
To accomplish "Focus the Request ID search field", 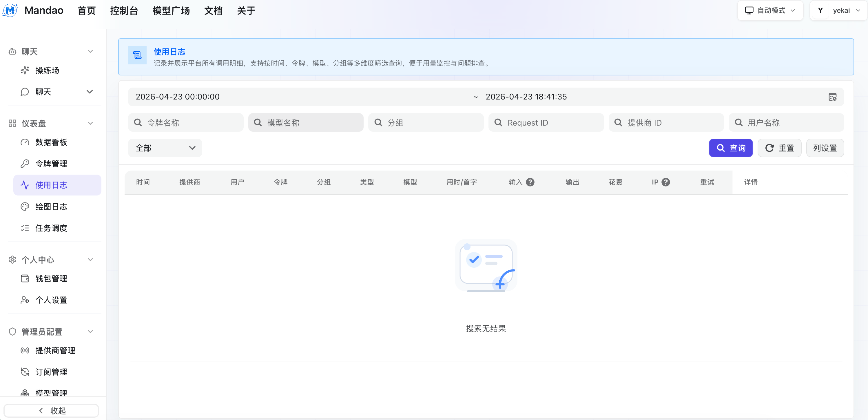I will 546,122.
